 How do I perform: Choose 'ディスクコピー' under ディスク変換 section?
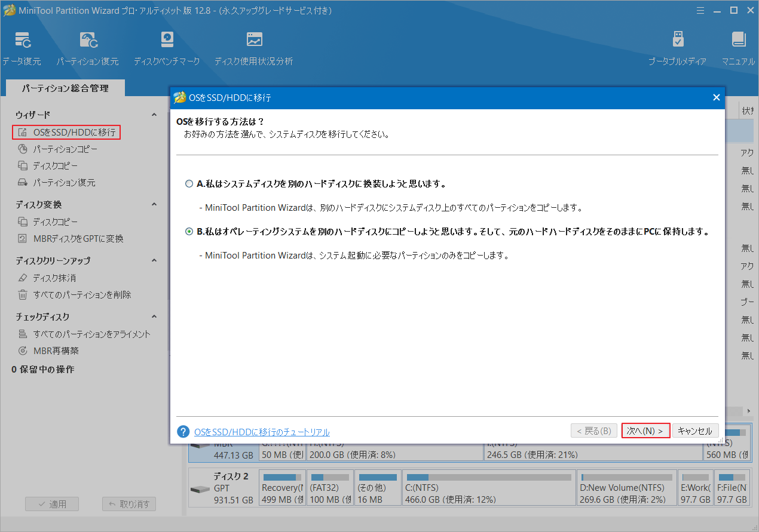click(x=48, y=222)
